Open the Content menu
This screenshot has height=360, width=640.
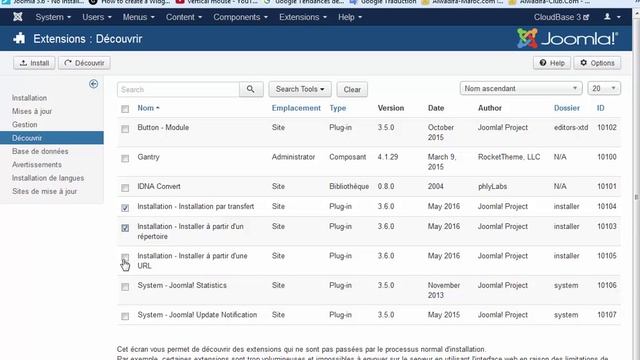coord(184,17)
